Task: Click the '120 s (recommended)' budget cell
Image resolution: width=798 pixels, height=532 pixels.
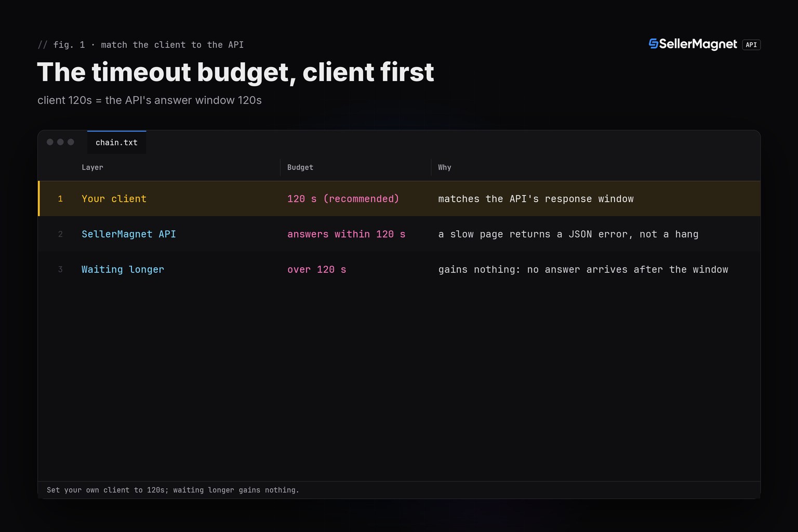Action: pyautogui.click(x=343, y=198)
